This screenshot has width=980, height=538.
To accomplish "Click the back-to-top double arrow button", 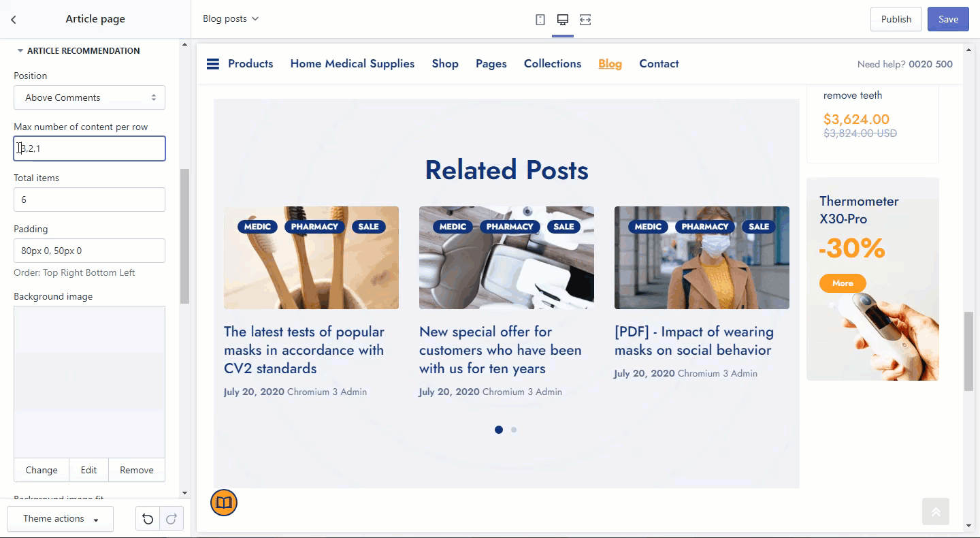I will click(x=936, y=511).
